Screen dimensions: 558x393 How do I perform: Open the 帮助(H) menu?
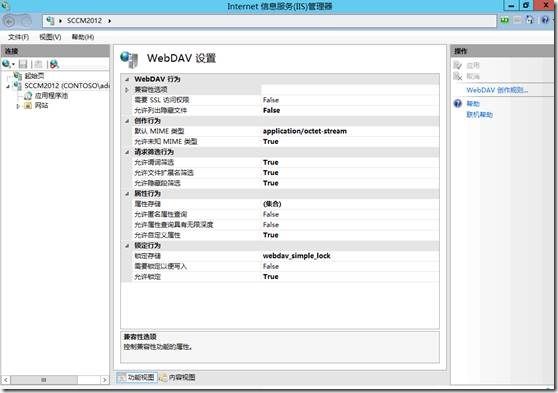tap(83, 37)
